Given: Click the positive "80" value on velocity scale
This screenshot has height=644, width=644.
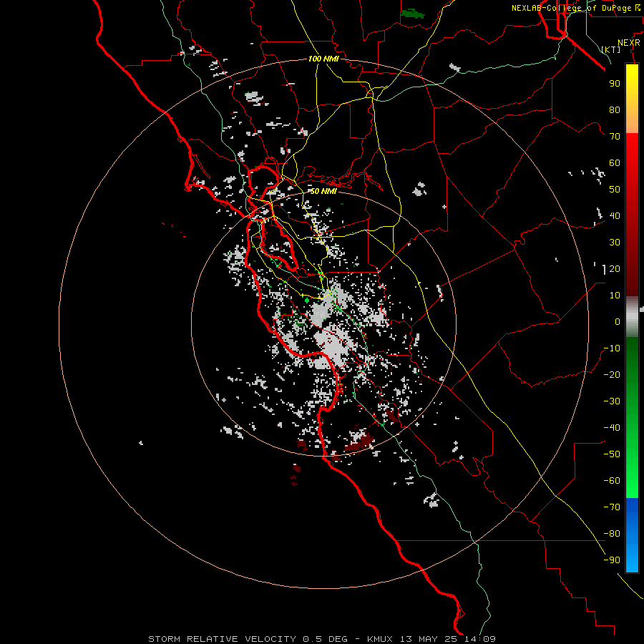Looking at the screenshot, I should coord(615,110).
